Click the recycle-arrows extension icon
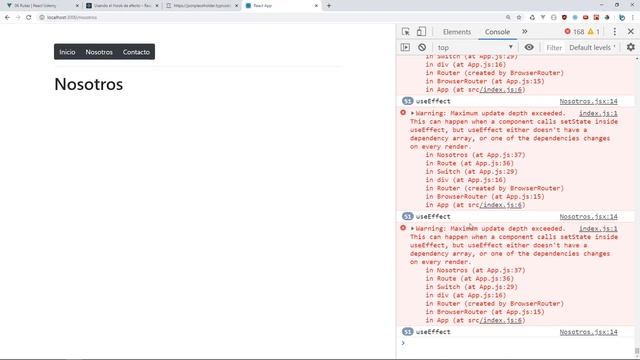Image resolution: width=640 pixels, height=360 pixels. pos(532,18)
